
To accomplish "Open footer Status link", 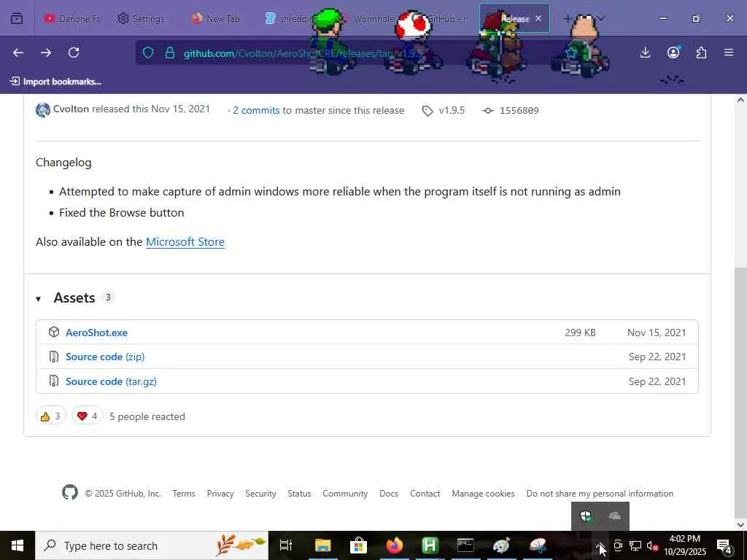I will pyautogui.click(x=299, y=494).
